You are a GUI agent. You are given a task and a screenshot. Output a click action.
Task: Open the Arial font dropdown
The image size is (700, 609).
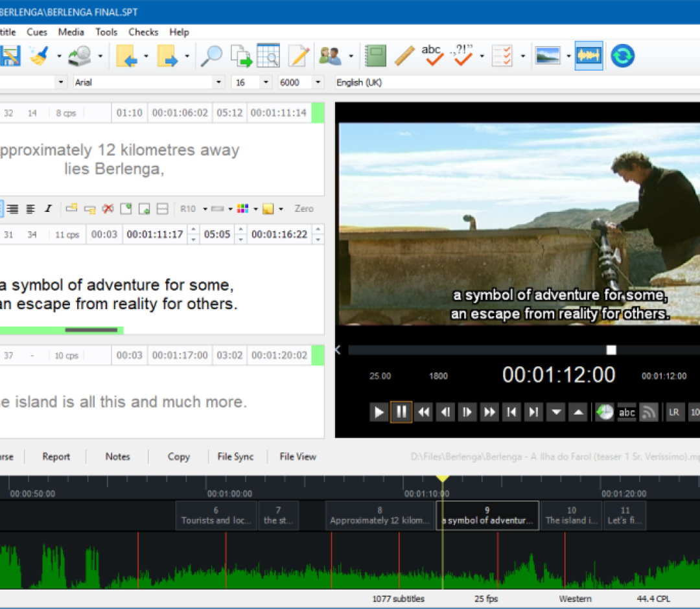219,82
